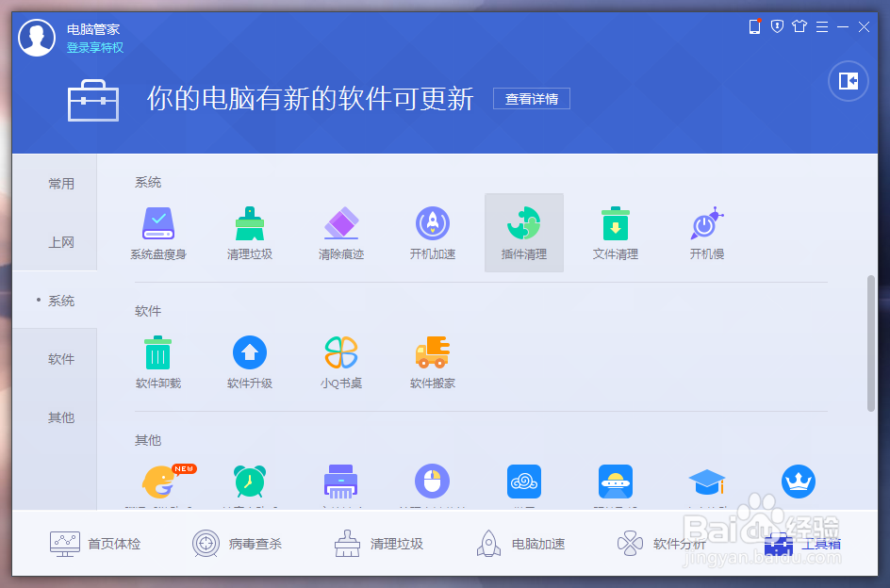Open the 软件升级 upgrade tool

[250, 362]
